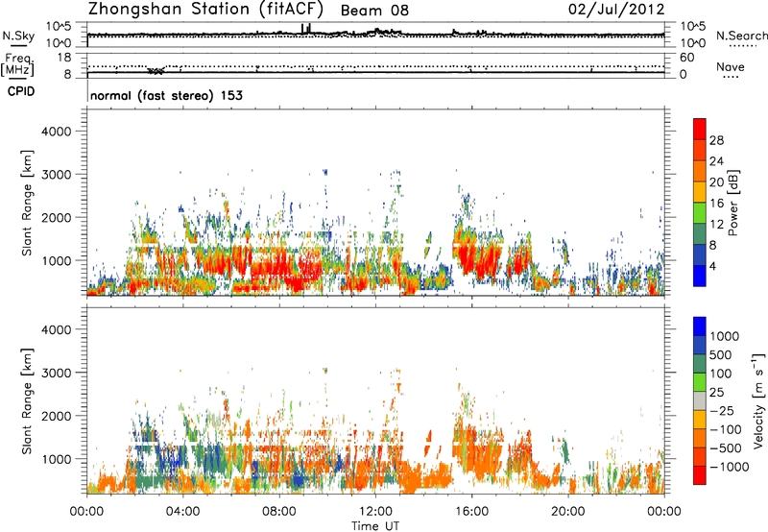Click the '04:00' time tick label

click(182, 512)
